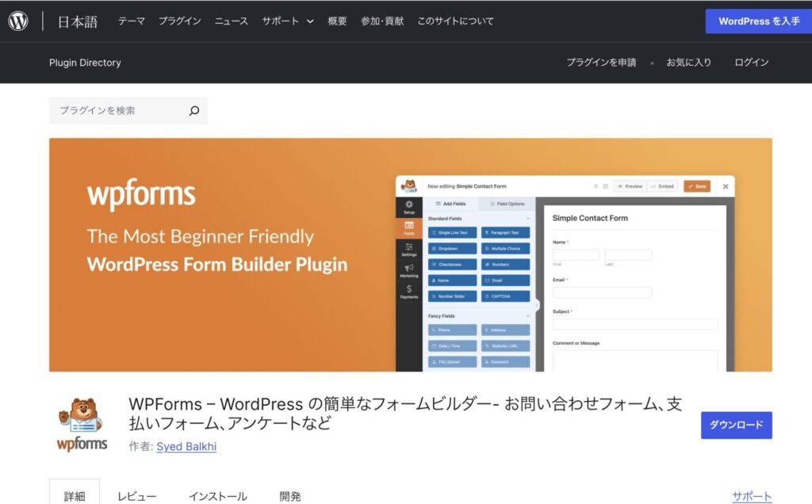Switch to the レビュー tab

pyautogui.click(x=137, y=496)
